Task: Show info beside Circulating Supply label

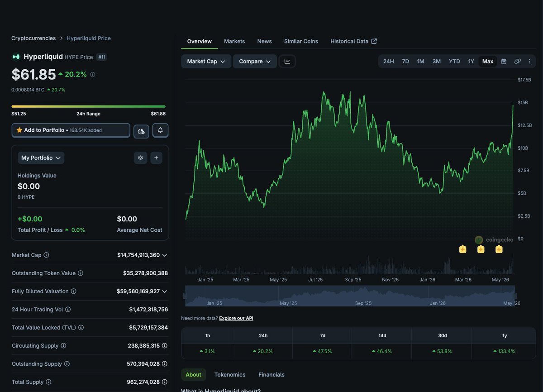Action: [x=63, y=346]
